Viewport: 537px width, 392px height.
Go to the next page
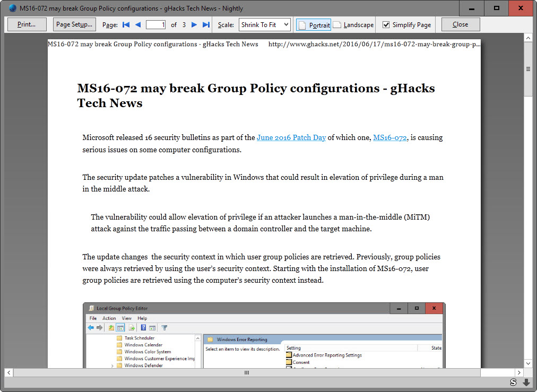click(x=194, y=24)
